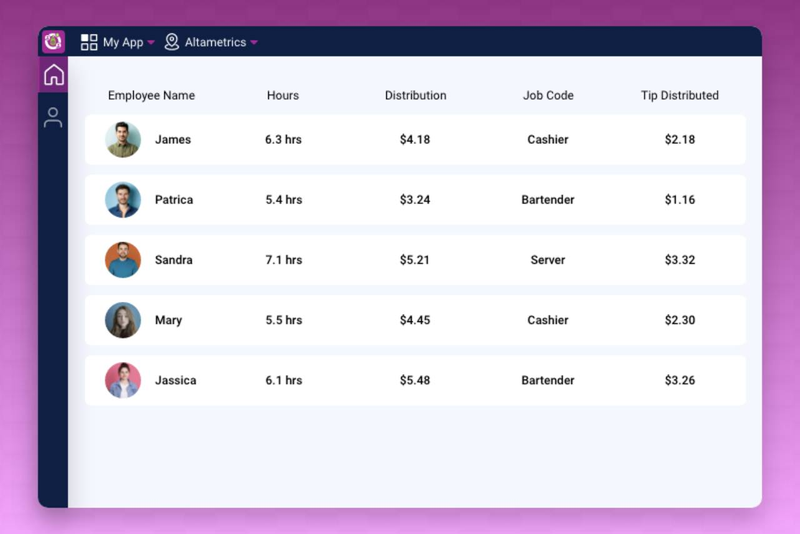Viewport: 800px width, 534px height.
Task: Click the Distribution column header
Action: tap(415, 95)
